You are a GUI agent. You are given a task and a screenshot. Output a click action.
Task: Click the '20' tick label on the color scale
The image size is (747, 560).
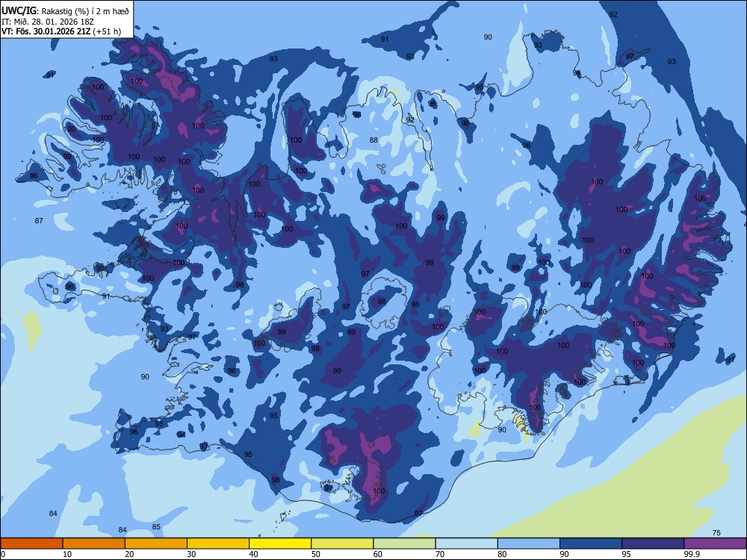(129, 554)
